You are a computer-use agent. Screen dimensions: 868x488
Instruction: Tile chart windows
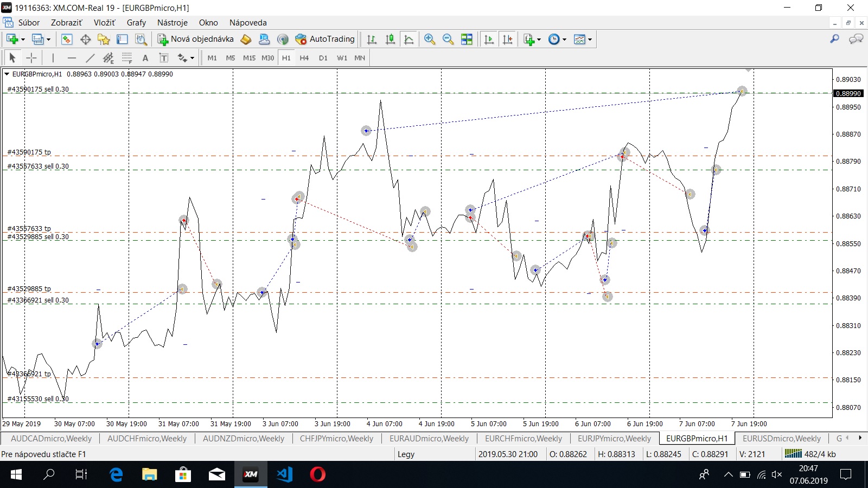click(467, 39)
